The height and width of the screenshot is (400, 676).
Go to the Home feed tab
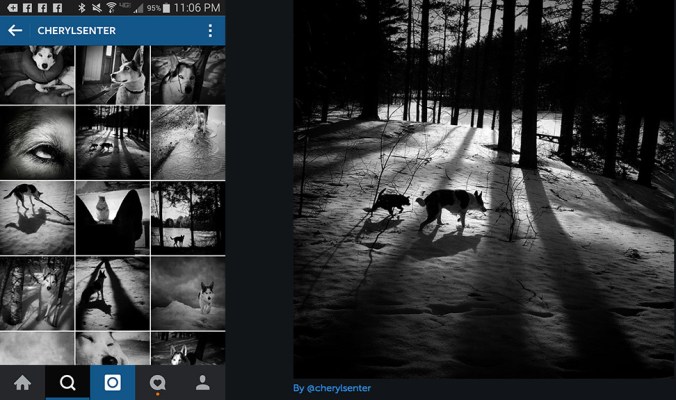(x=22, y=382)
